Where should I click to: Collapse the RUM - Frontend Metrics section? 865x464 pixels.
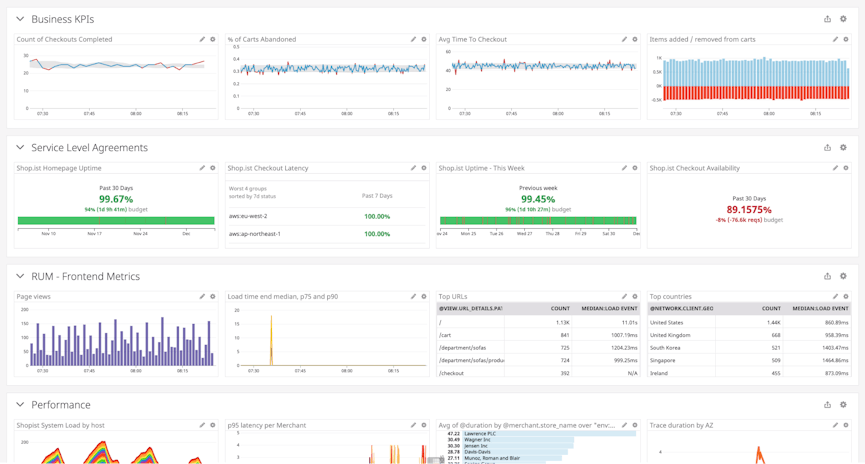pyautogui.click(x=20, y=276)
